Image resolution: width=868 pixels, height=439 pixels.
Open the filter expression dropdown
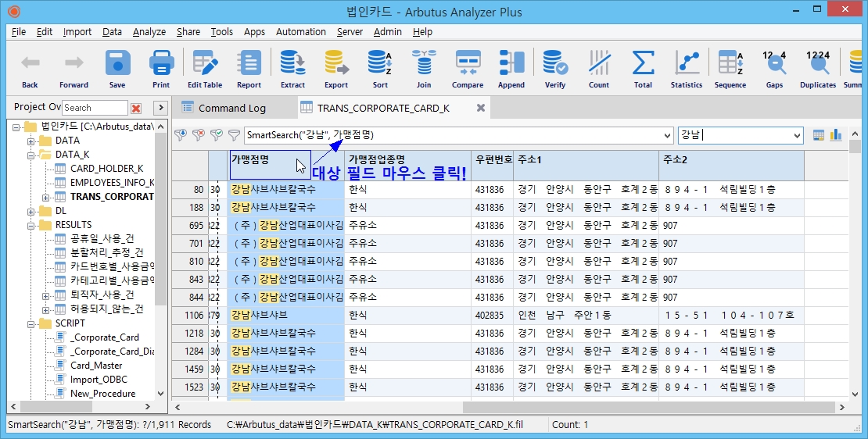pyautogui.click(x=667, y=135)
